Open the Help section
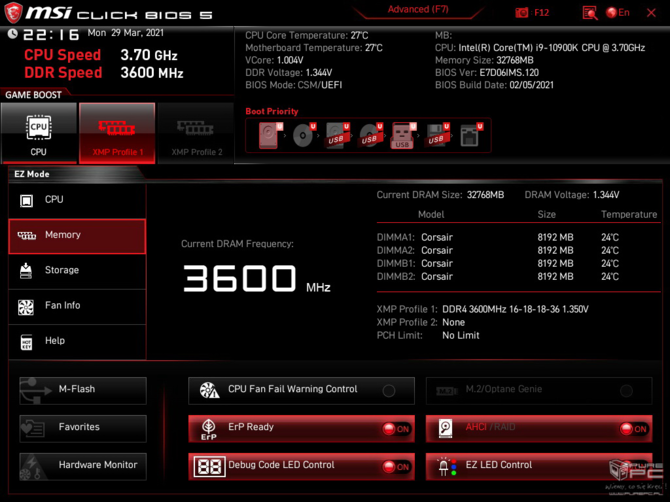Viewport: 670px width, 502px height. tap(77, 342)
